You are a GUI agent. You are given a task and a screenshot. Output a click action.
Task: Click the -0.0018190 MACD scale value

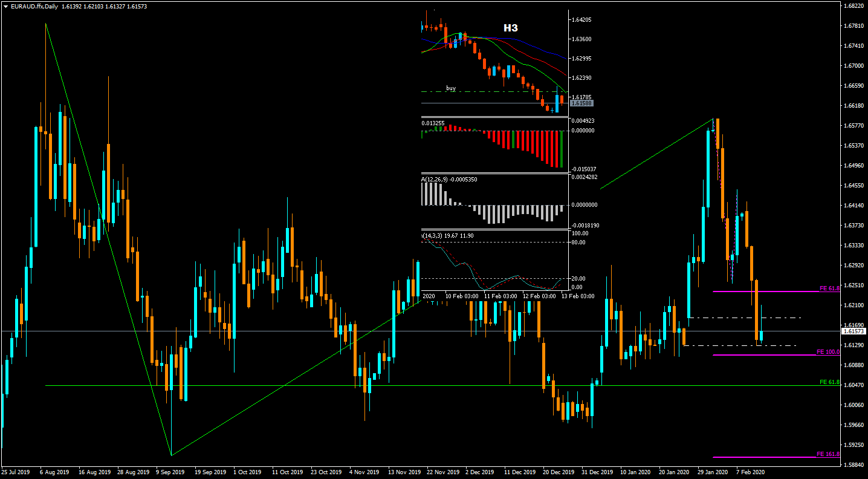(584, 225)
